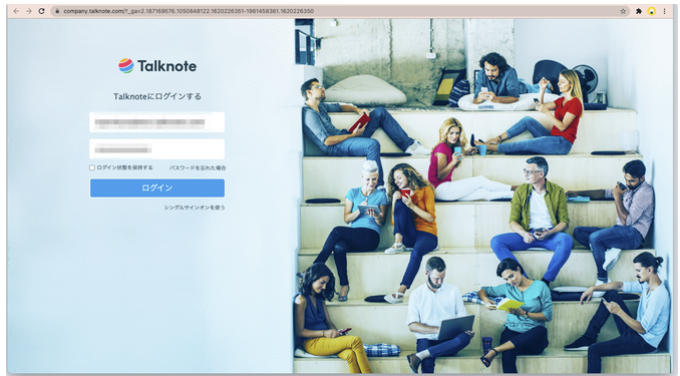680x376 pixels.
Task: Open the パスワードを忘れた場合 link
Action: tap(197, 168)
